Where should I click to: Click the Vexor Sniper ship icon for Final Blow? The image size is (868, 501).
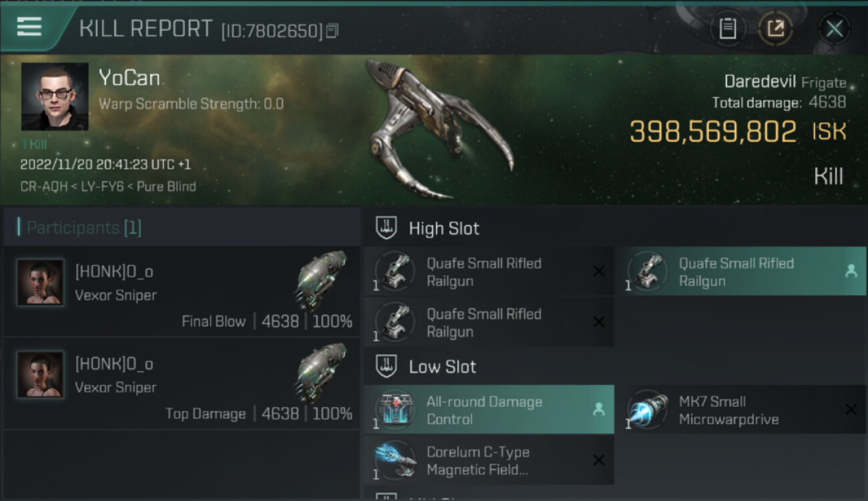coord(322,279)
